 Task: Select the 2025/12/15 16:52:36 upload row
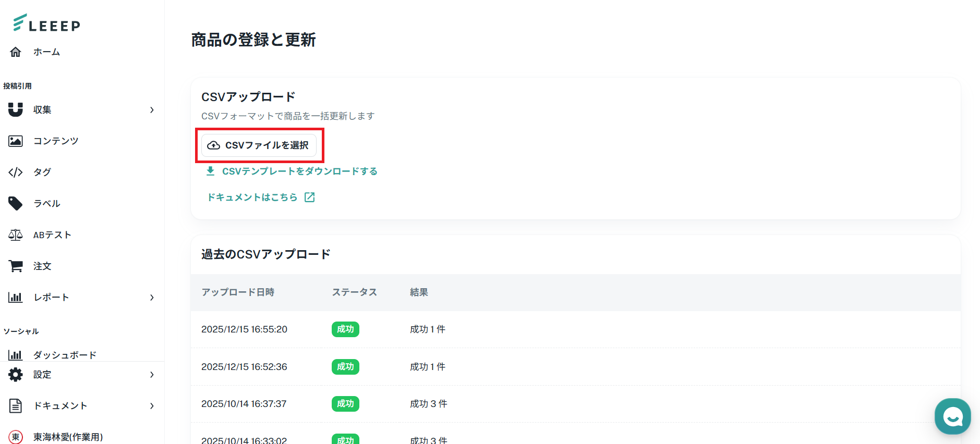coord(576,367)
